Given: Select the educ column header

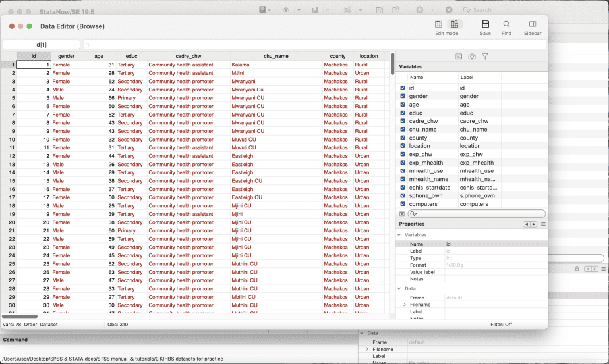Looking at the screenshot, I should point(131,56).
